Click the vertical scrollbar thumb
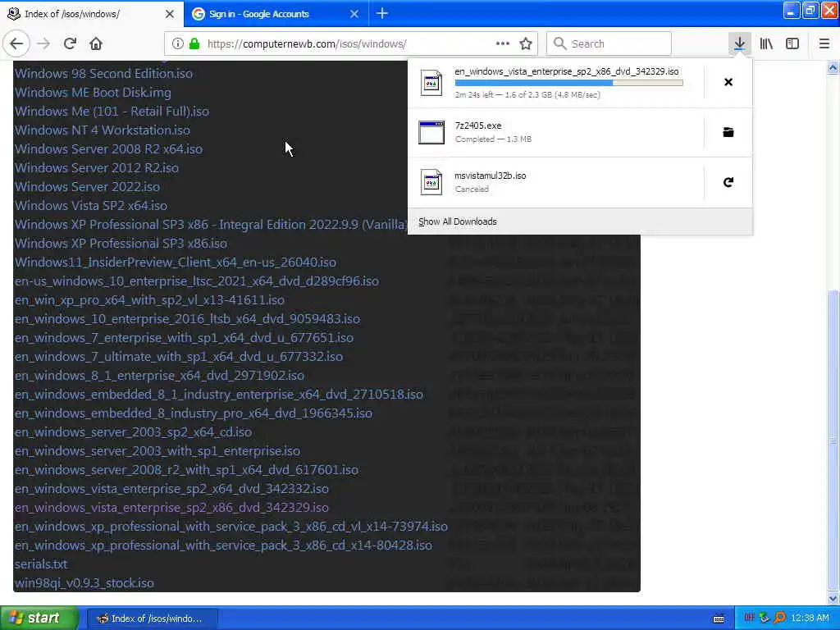 coord(833,440)
